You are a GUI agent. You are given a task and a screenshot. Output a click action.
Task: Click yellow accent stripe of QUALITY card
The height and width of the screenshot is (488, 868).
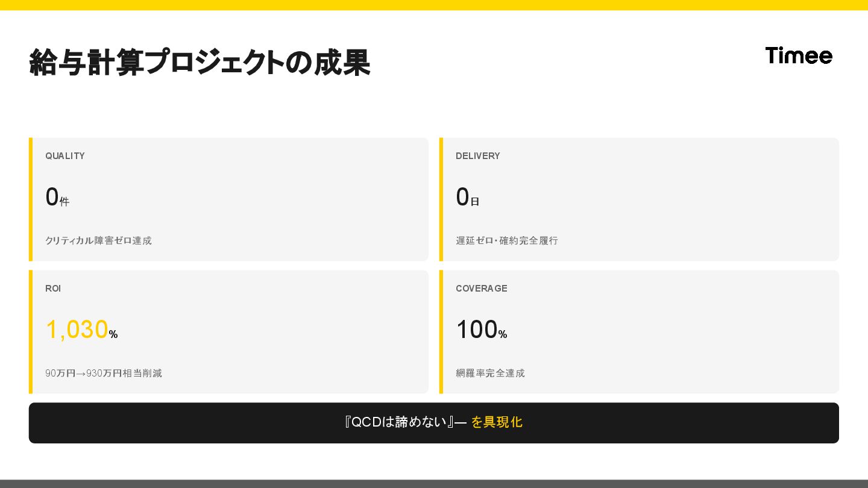(x=31, y=199)
